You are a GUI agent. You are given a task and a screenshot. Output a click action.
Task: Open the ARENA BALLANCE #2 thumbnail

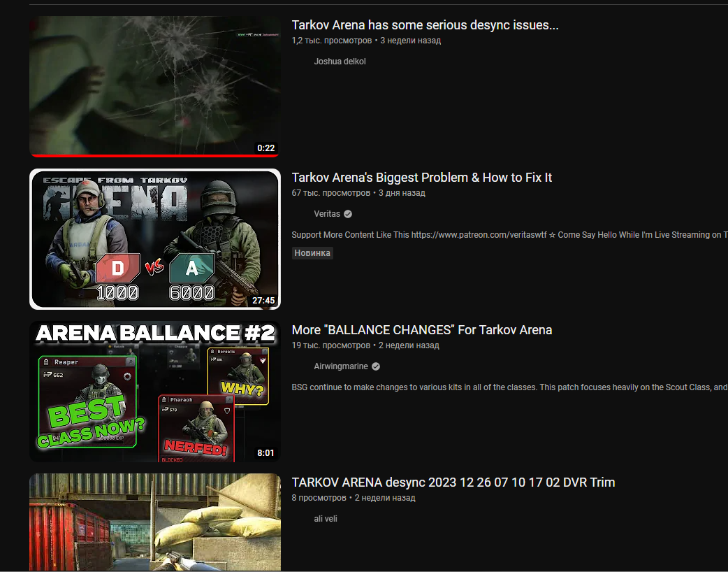(x=155, y=392)
